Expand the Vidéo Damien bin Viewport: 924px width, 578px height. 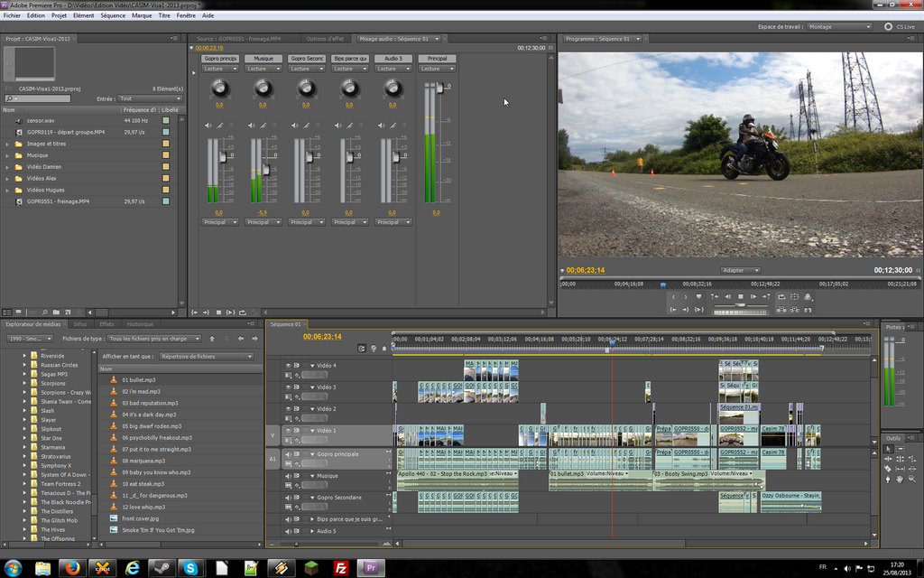click(7, 167)
